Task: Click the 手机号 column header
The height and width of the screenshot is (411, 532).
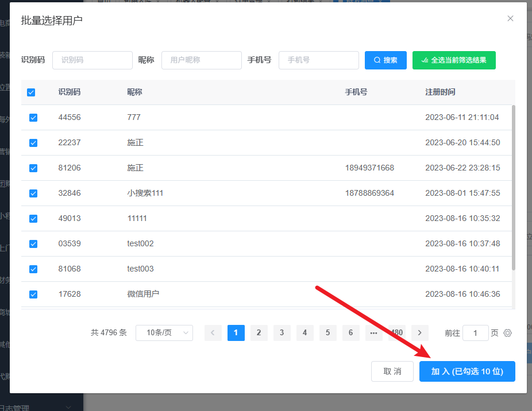Action: (356, 92)
